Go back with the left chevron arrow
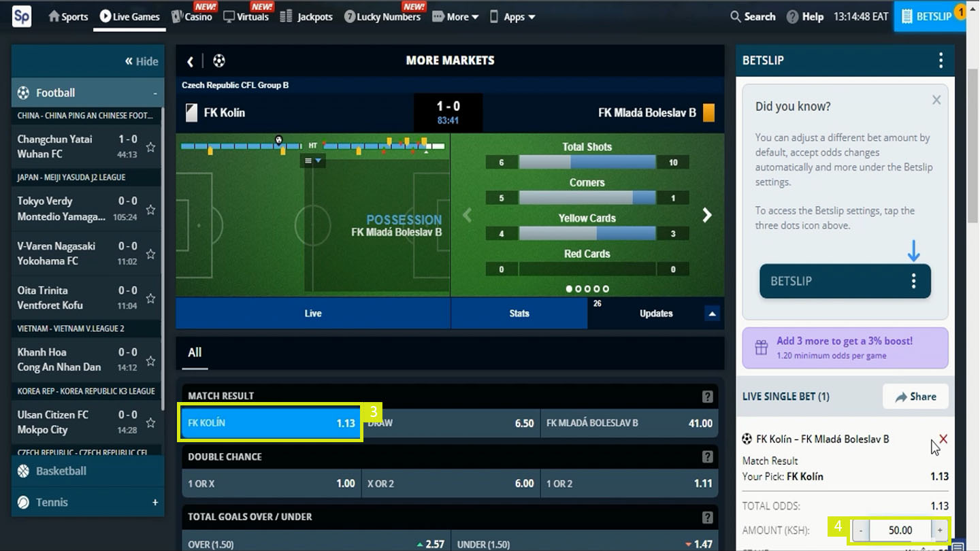The width and height of the screenshot is (980, 551). pyautogui.click(x=191, y=61)
